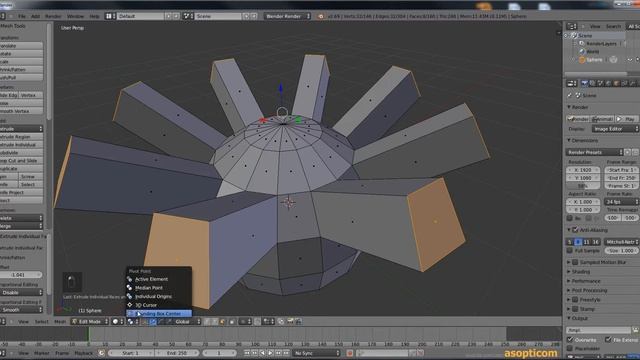Open 24 fps frame rate dropdown
640x360 pixels.
(x=621, y=202)
